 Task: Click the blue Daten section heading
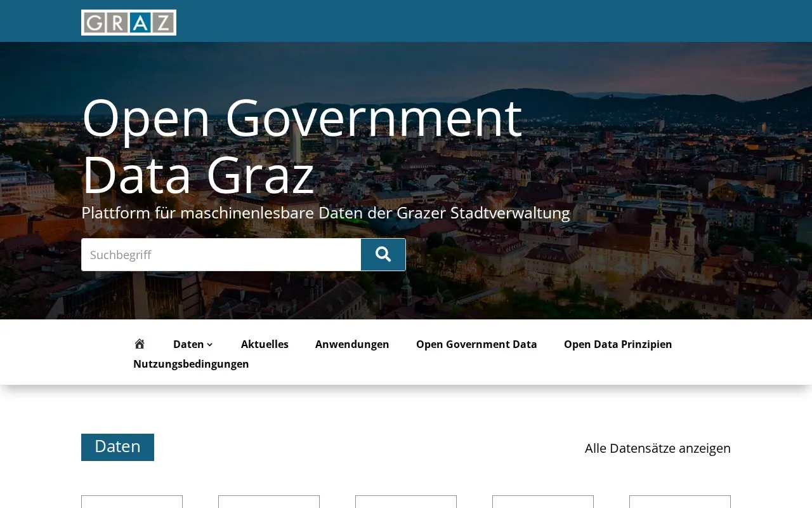pos(117,447)
